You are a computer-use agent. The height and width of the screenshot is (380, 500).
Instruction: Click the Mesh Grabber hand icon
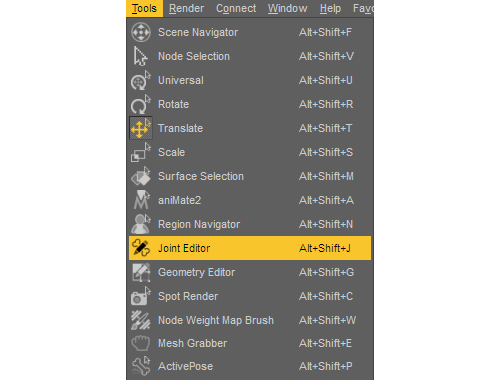coord(140,343)
